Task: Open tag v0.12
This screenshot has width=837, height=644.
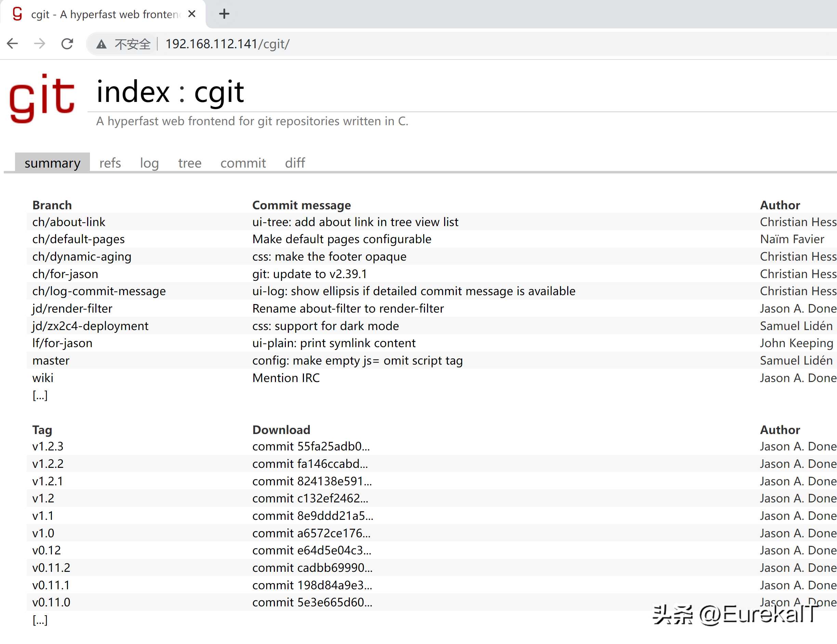Action: coord(47,551)
